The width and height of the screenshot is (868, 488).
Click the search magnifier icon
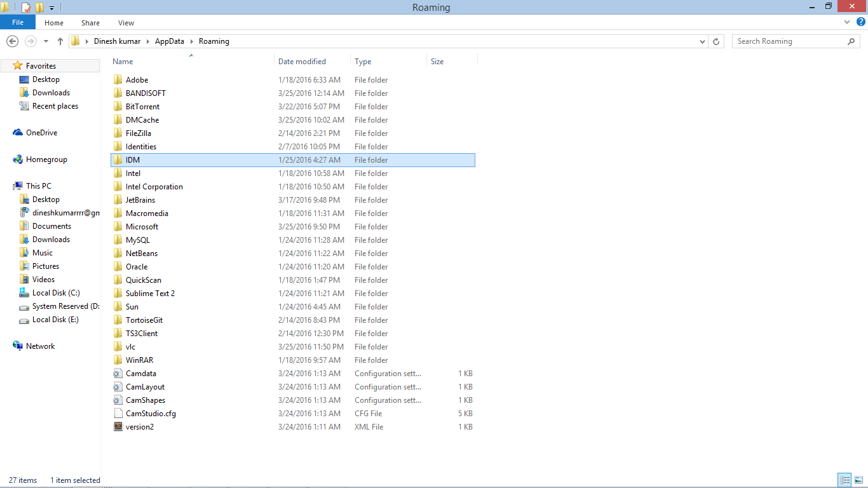851,41
